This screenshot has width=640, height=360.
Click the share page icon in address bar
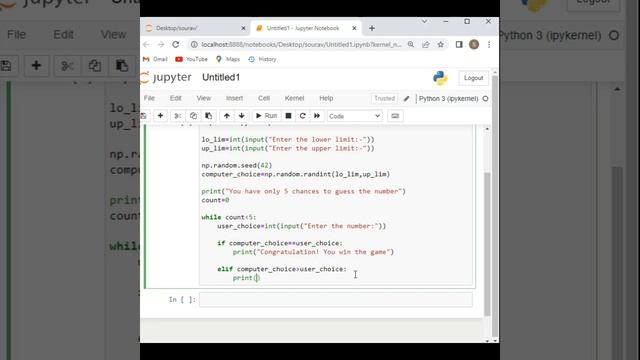tap(426, 44)
